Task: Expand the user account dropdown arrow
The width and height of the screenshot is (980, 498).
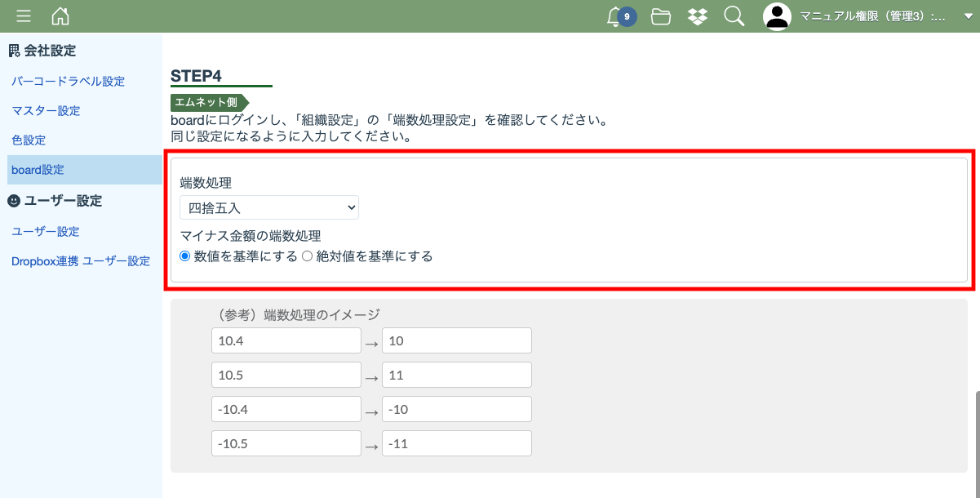Action: [x=957, y=16]
